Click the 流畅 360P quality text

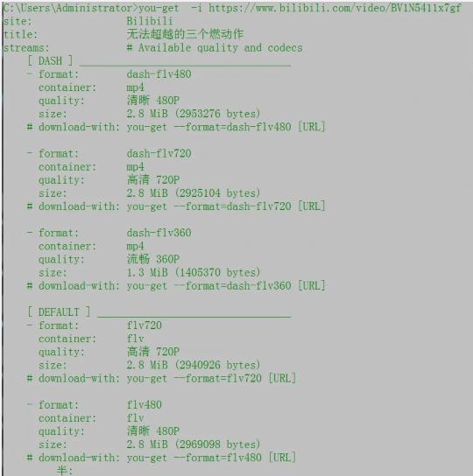(x=153, y=259)
